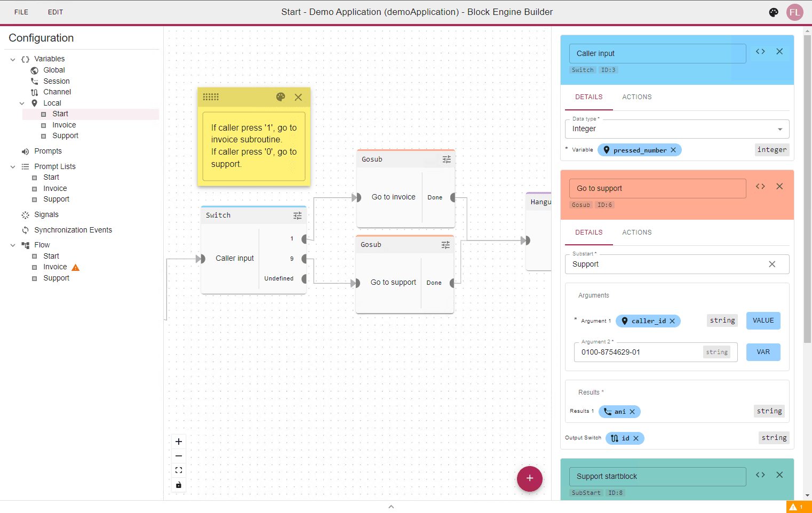This screenshot has width=812, height=513.
Task: Open code view for the Caller input panel
Action: coord(760,51)
